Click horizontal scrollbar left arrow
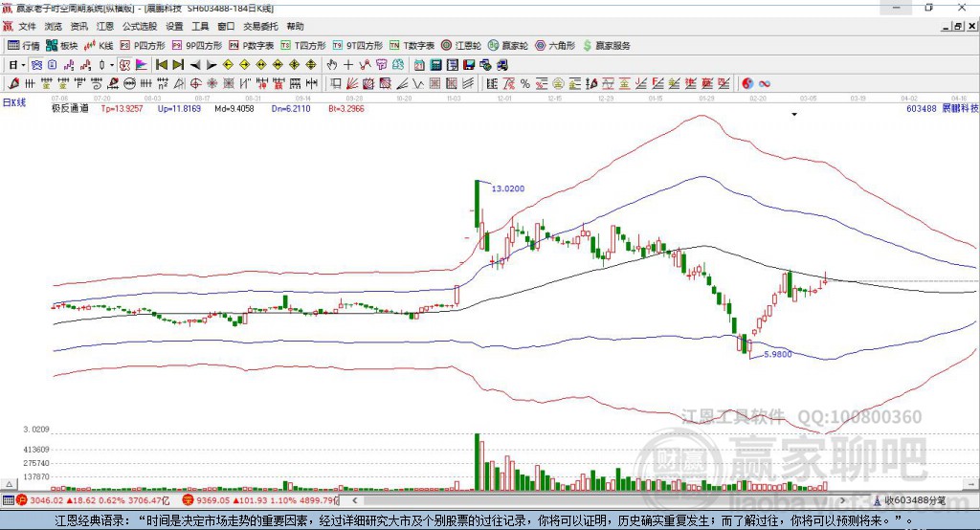The width and height of the screenshot is (980, 530). click(355, 500)
